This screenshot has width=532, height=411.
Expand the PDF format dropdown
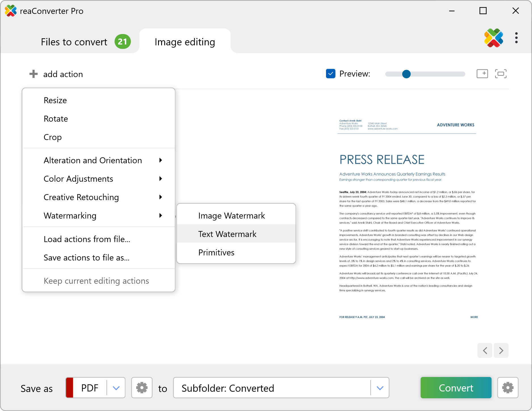click(x=116, y=388)
